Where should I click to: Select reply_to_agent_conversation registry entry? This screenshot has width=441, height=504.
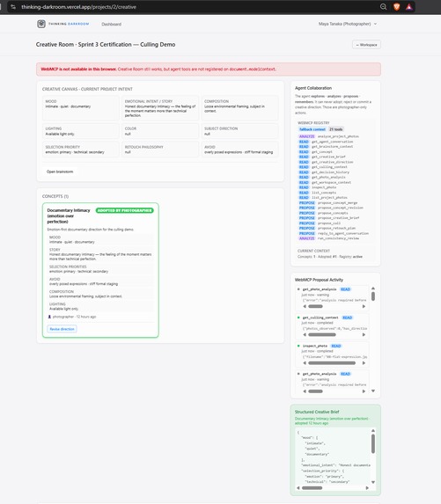pos(343,233)
